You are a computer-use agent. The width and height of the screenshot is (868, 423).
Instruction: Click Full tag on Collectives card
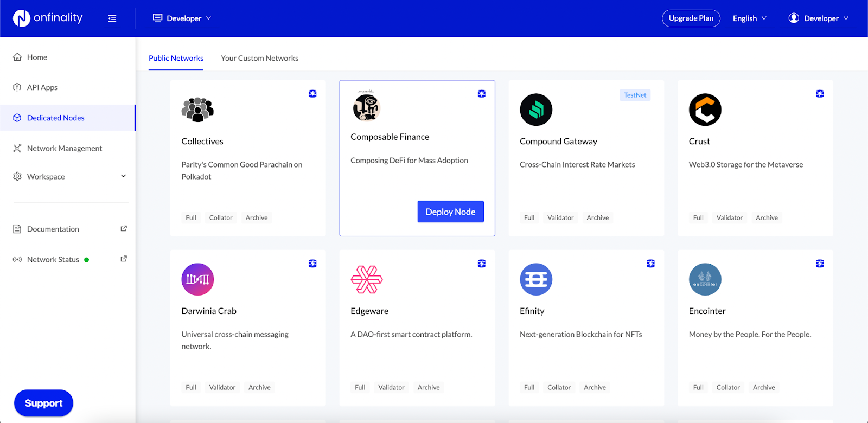click(x=191, y=217)
